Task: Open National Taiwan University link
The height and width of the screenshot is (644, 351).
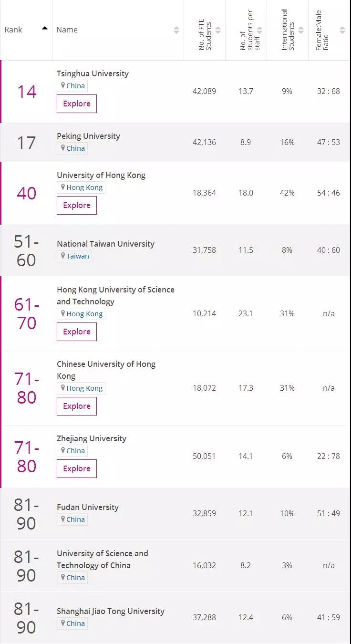Action: point(105,244)
